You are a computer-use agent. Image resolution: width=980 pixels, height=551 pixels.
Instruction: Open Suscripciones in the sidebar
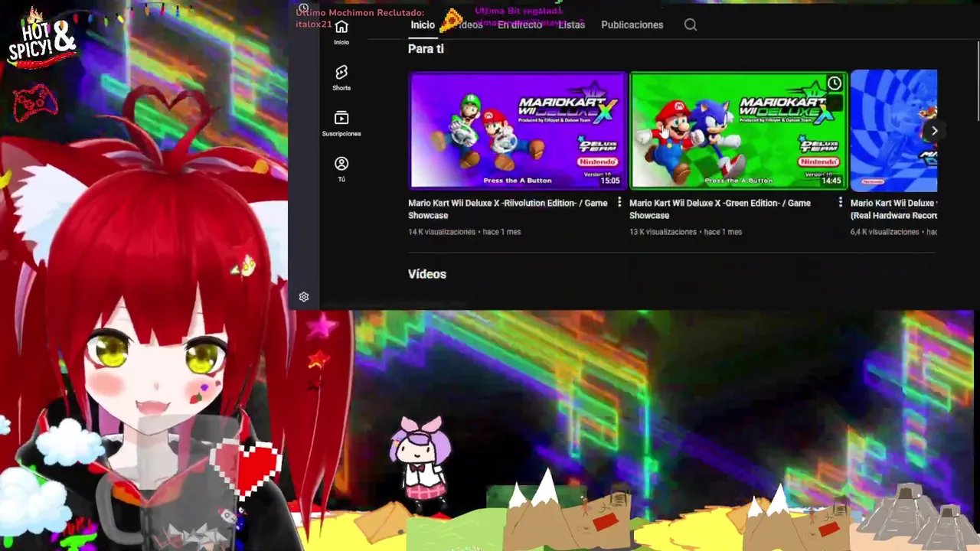tap(341, 124)
